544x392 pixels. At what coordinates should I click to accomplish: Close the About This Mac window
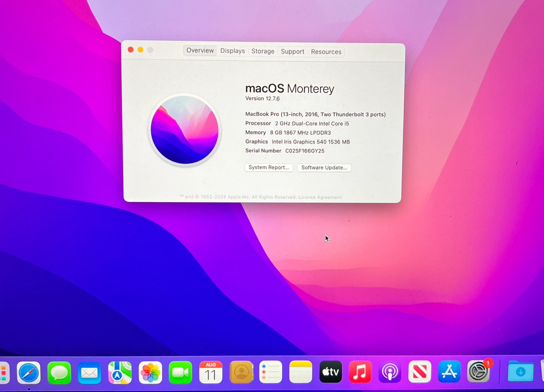point(131,50)
